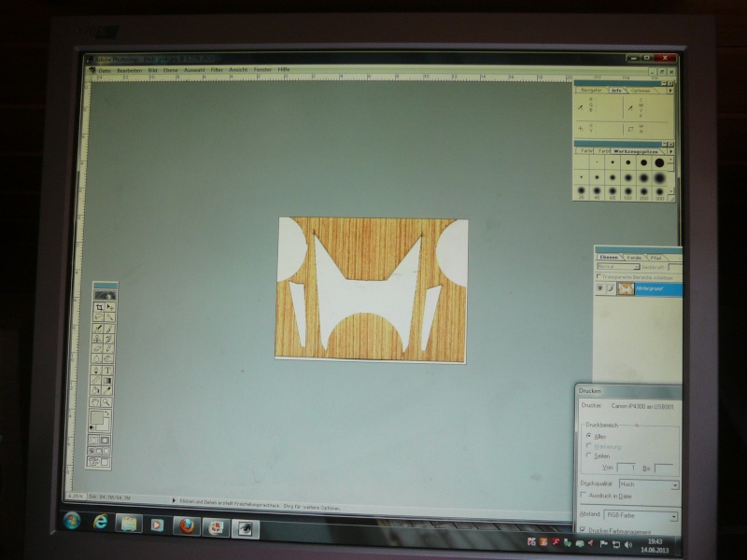Select the 300 size soft brush tip

click(x=659, y=192)
